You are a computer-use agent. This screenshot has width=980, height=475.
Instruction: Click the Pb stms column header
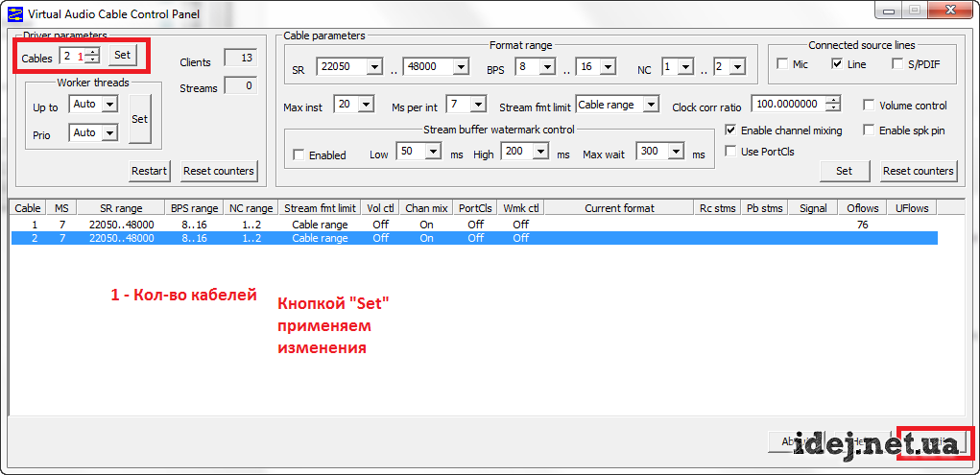coord(764,208)
